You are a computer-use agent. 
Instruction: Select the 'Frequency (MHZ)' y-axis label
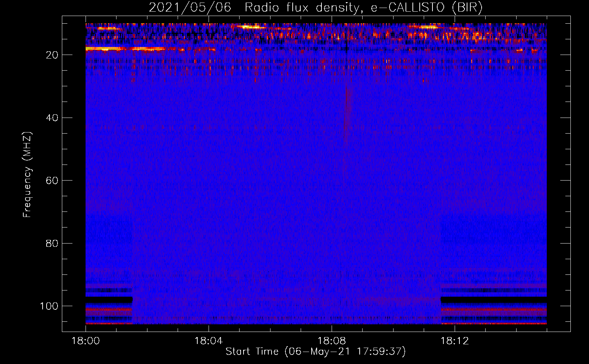[27, 175]
